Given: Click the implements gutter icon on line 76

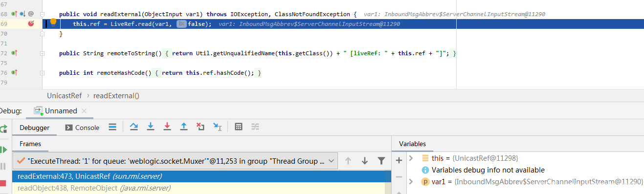Looking at the screenshot, I should pos(14,73).
